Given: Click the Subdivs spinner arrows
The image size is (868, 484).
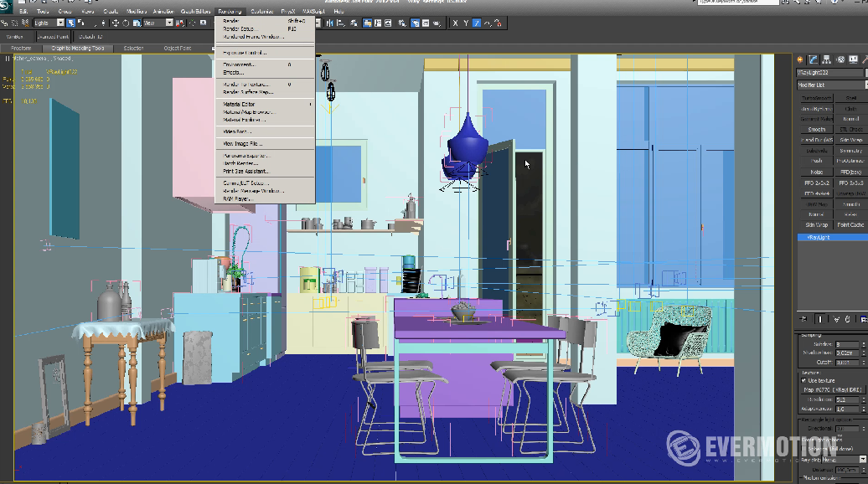Looking at the screenshot, I should [x=864, y=345].
